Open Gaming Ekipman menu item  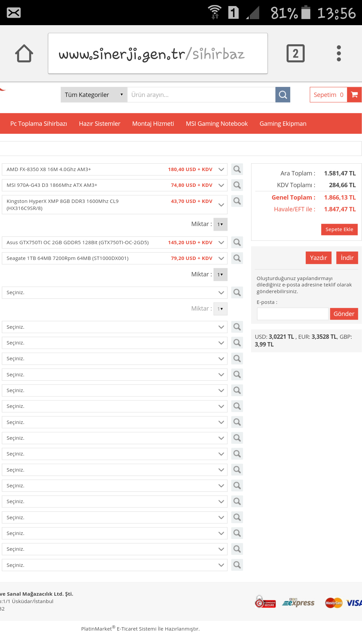coord(283,123)
